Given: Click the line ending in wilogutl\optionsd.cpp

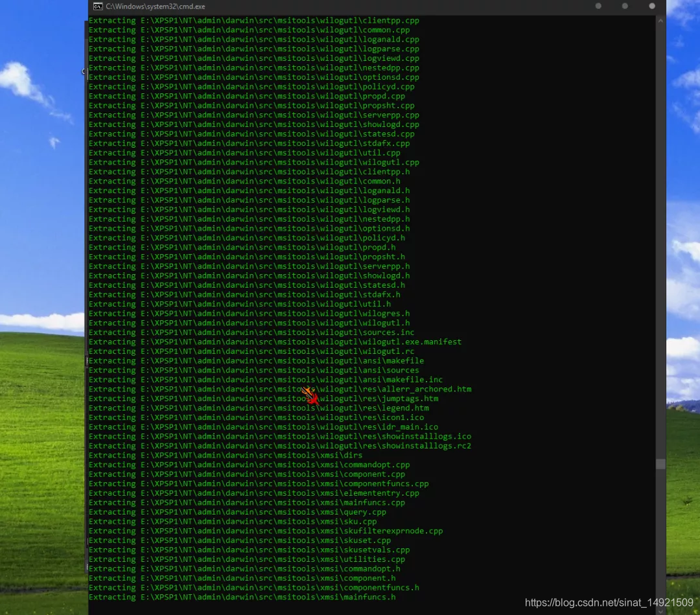Looking at the screenshot, I should click(x=253, y=77).
